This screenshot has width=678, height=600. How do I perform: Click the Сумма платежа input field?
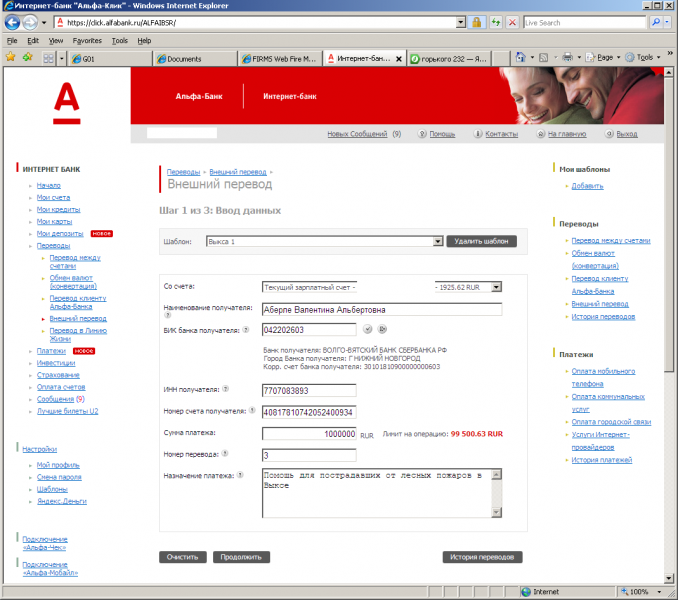[x=308, y=434]
